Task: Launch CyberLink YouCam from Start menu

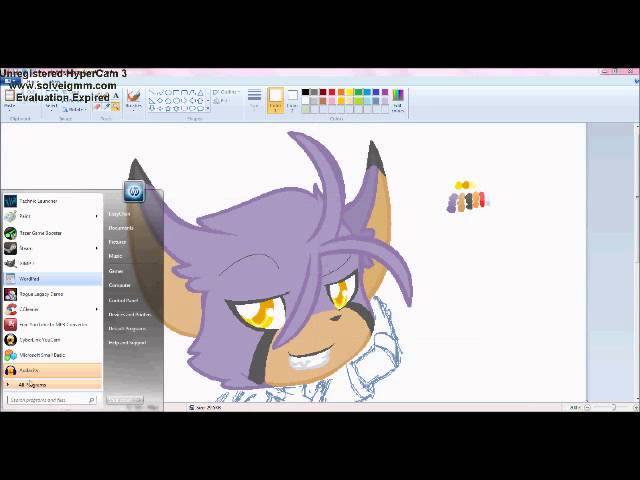Action: click(52, 340)
